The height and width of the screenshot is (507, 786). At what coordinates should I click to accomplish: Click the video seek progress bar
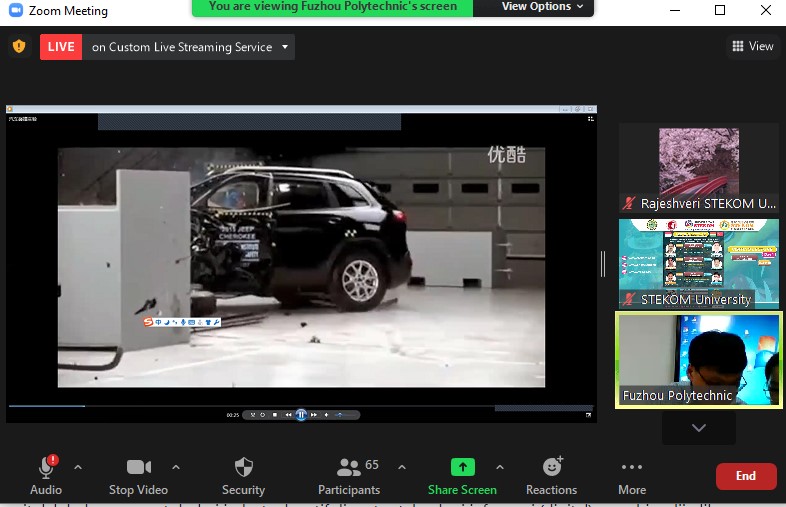301,406
